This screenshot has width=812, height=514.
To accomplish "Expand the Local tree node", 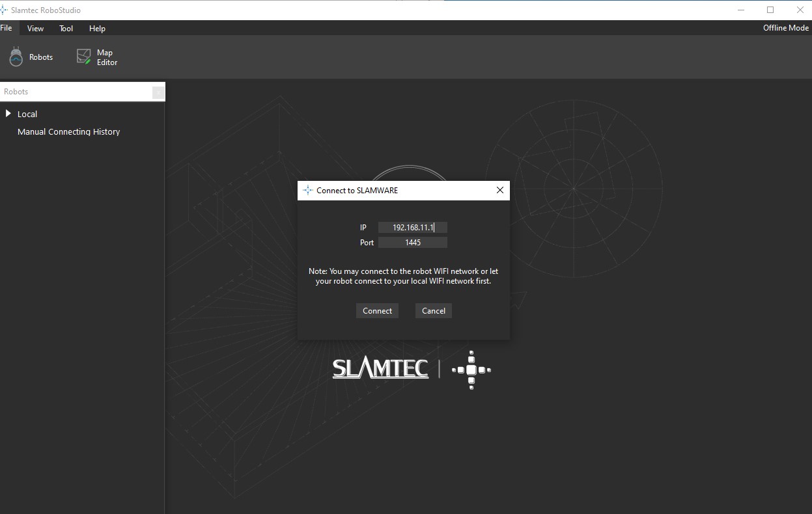I will [8, 114].
